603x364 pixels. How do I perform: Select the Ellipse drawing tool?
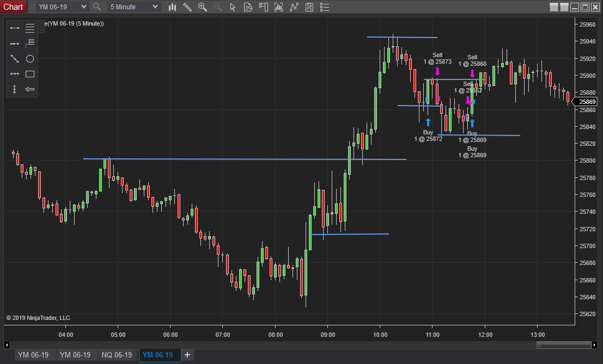[30, 59]
